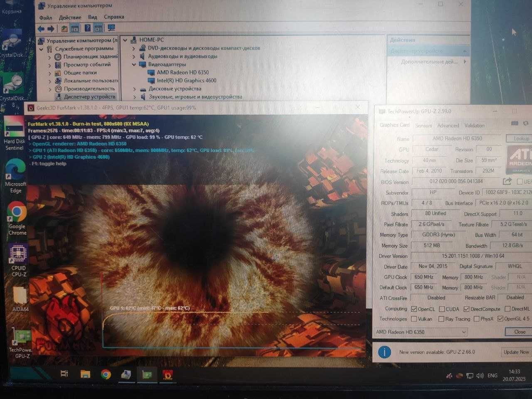Click the GPU-Z refresh icon
The image size is (532, 399).
click(x=525, y=123)
